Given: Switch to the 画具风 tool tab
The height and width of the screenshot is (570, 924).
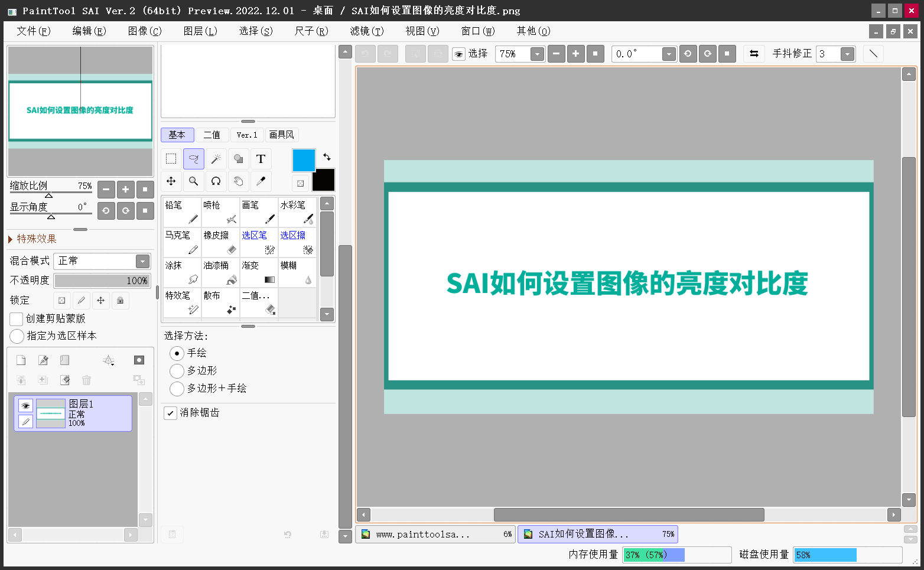Looking at the screenshot, I should click(x=282, y=135).
